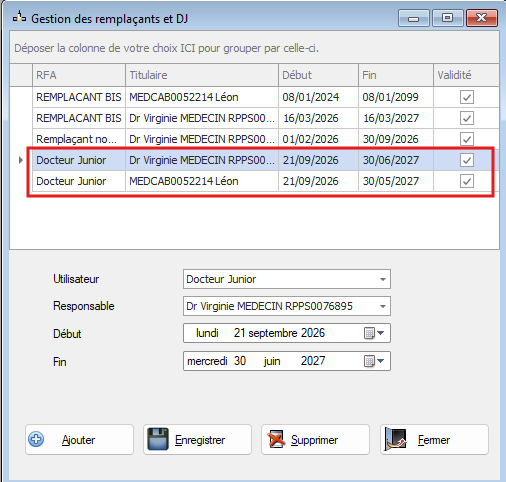506x482 pixels.
Task: Click the Début cell 16/03/2026
Action: click(x=318, y=118)
